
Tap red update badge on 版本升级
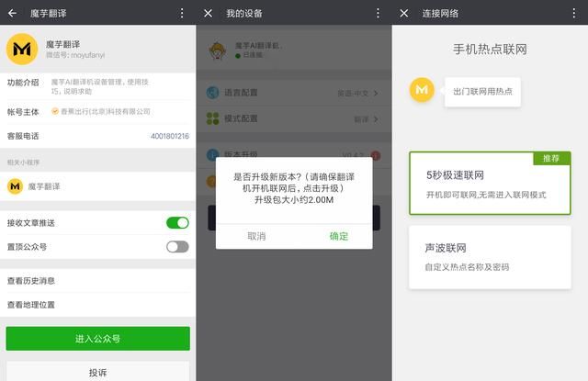[376, 155]
